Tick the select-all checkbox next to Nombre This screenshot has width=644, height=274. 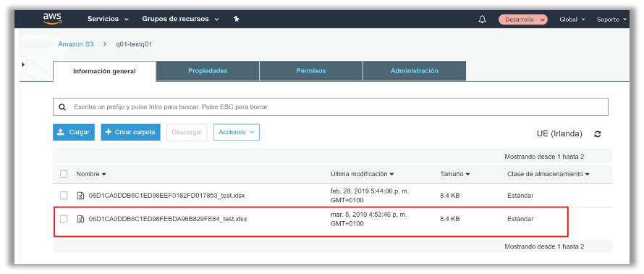click(x=64, y=174)
